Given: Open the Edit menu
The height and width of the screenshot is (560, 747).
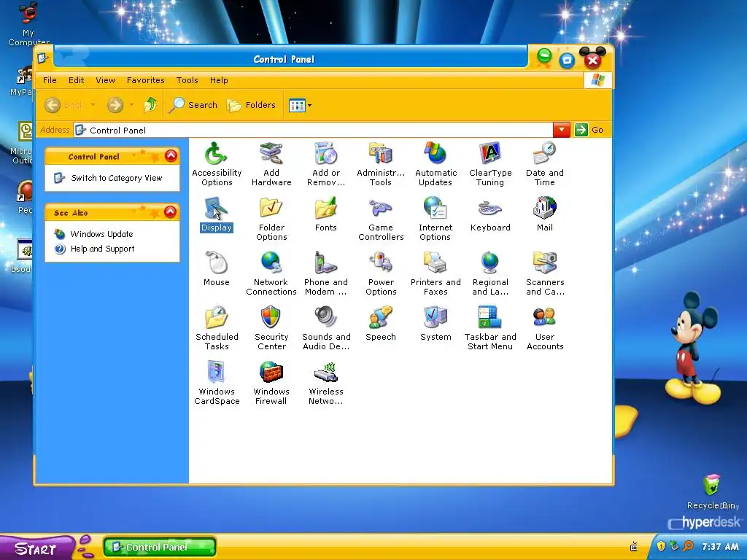Looking at the screenshot, I should tap(76, 80).
